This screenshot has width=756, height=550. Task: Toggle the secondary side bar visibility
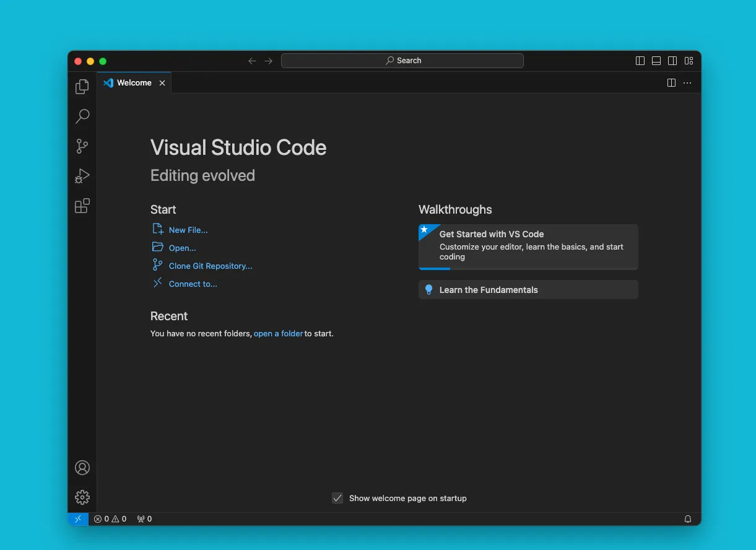click(x=672, y=61)
